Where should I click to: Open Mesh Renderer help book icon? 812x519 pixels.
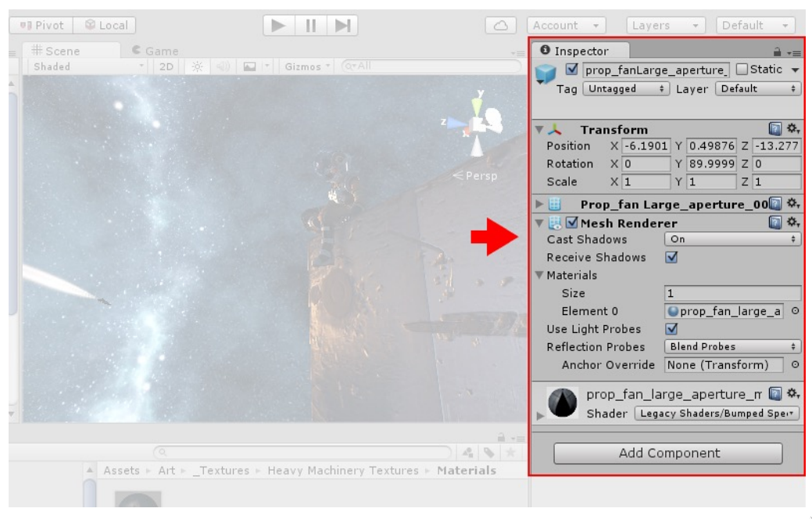coord(774,223)
